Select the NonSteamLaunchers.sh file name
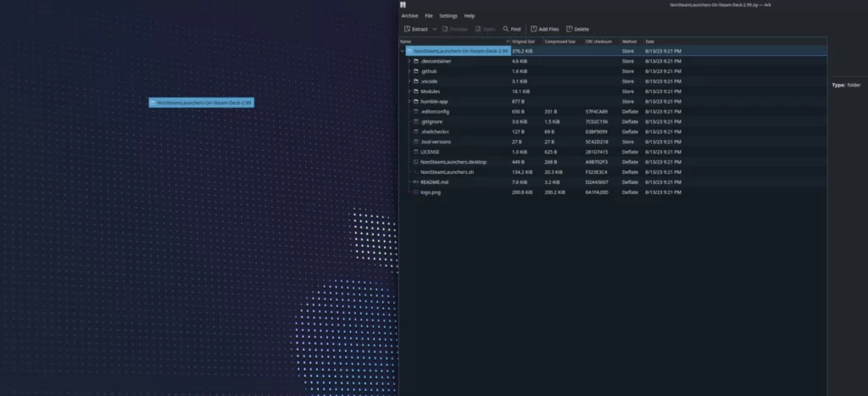 pyautogui.click(x=448, y=172)
